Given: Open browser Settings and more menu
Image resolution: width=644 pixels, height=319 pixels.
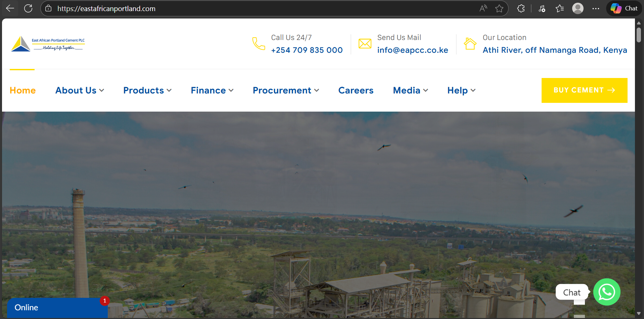Looking at the screenshot, I should coord(596,8).
